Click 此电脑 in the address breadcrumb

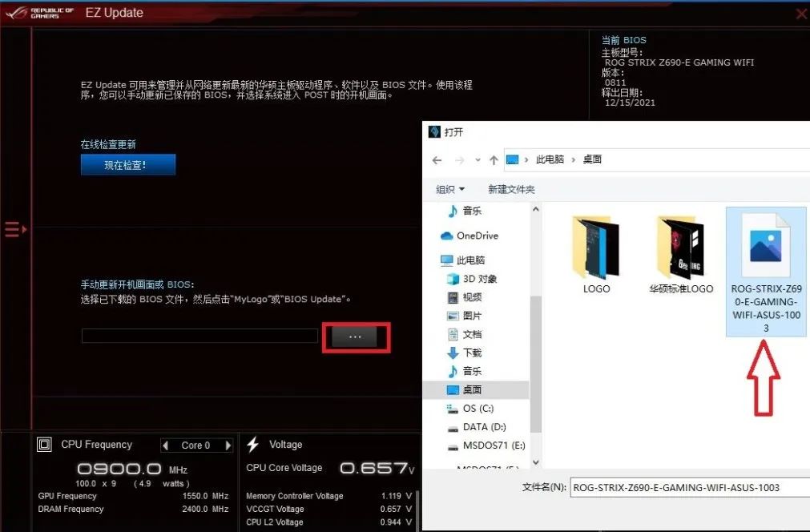point(550,159)
